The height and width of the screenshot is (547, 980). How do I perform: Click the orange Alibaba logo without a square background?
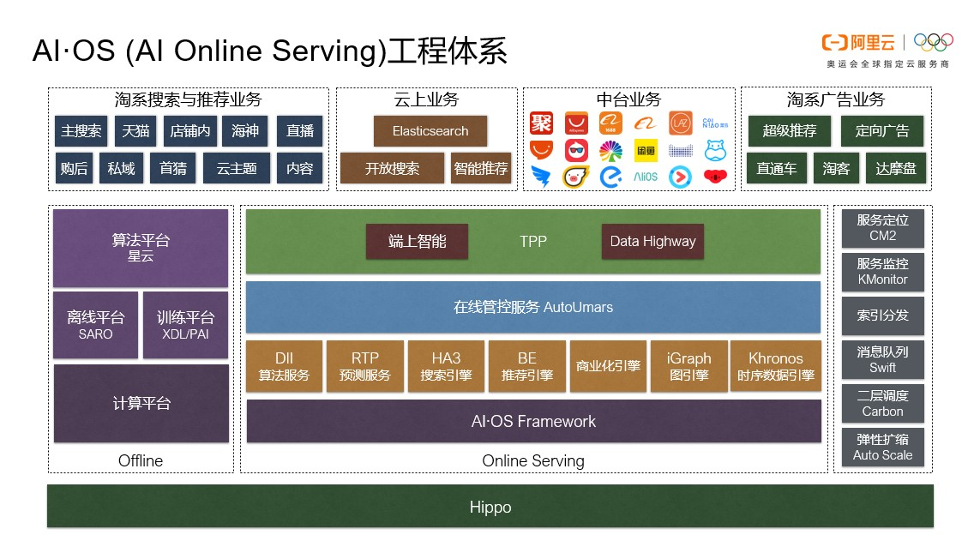[x=646, y=123]
